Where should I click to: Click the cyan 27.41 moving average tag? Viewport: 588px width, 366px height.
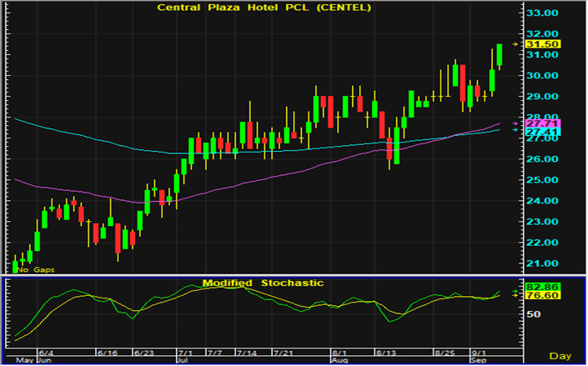pos(543,132)
